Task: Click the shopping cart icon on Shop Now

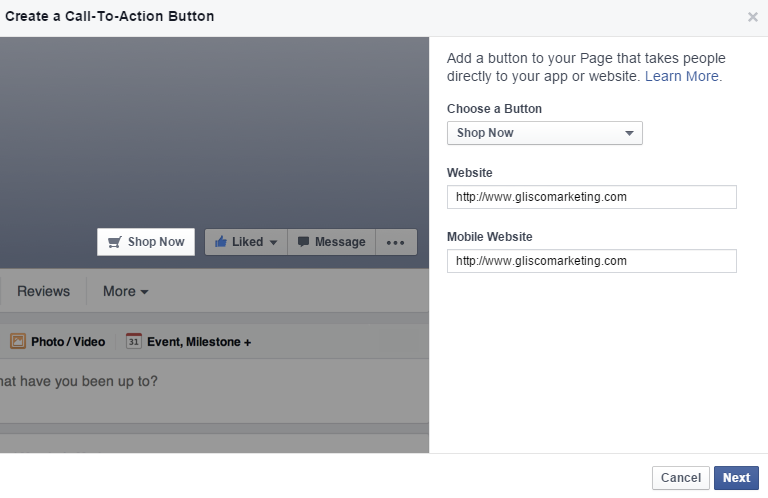Action: tap(115, 242)
